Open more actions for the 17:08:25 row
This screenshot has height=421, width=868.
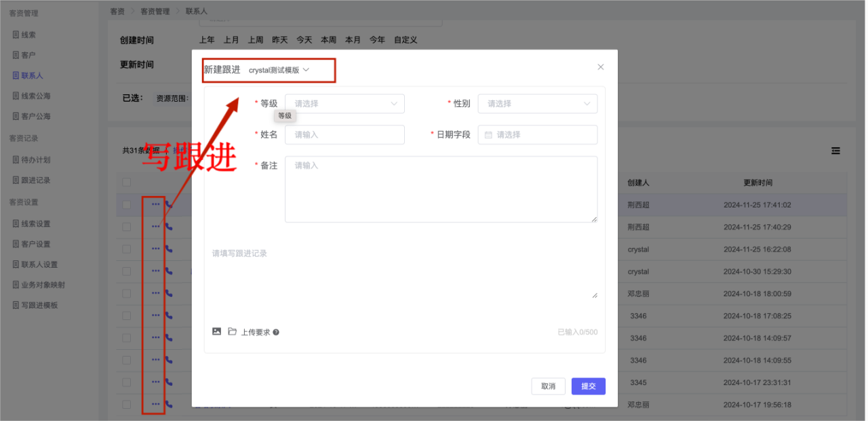click(x=156, y=315)
